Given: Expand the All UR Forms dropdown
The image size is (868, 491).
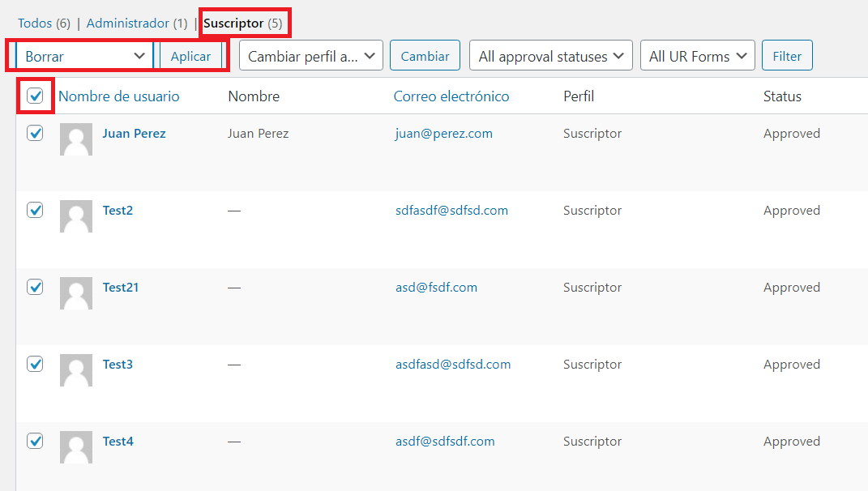Looking at the screenshot, I should 698,56.
